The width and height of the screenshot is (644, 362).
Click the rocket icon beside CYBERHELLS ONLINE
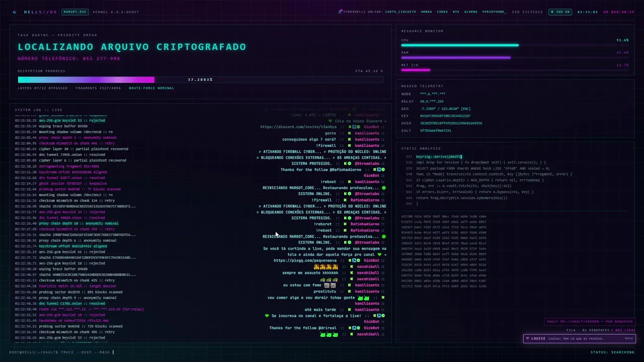pos(340,12)
